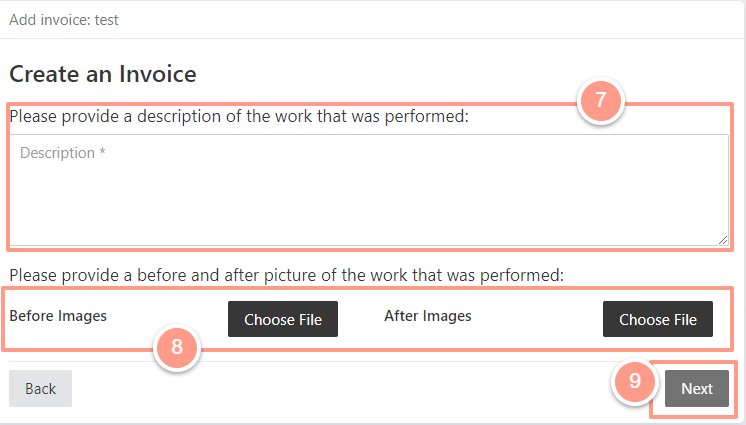Screen dimensions: 746x425
Task: Click the resize grip on the Description box
Action: point(723,240)
